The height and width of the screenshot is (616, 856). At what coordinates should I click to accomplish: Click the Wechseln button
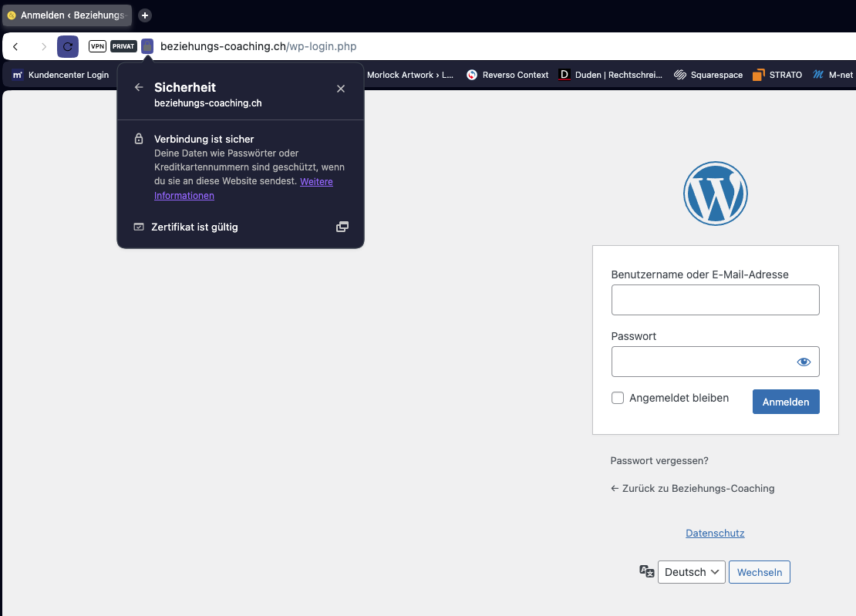tap(760, 572)
